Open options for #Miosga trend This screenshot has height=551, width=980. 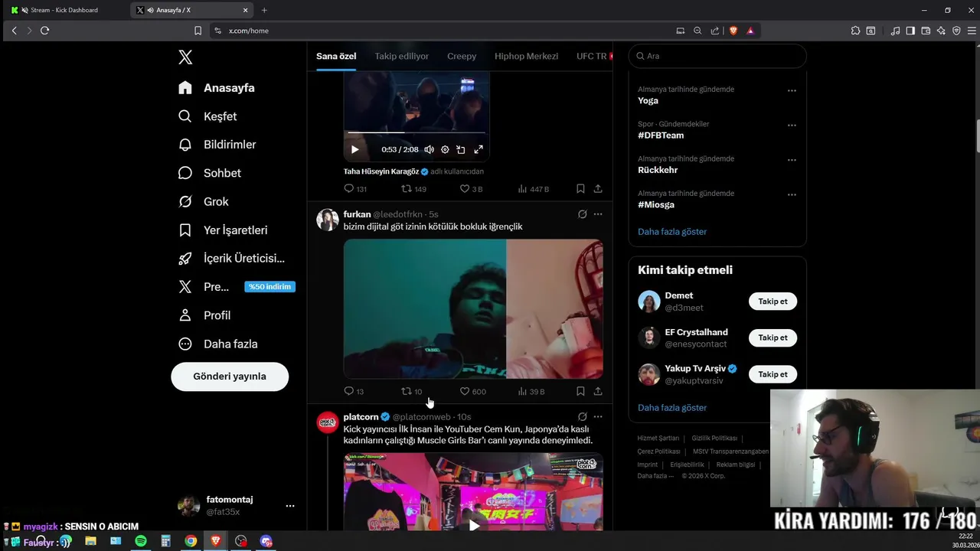tap(792, 194)
